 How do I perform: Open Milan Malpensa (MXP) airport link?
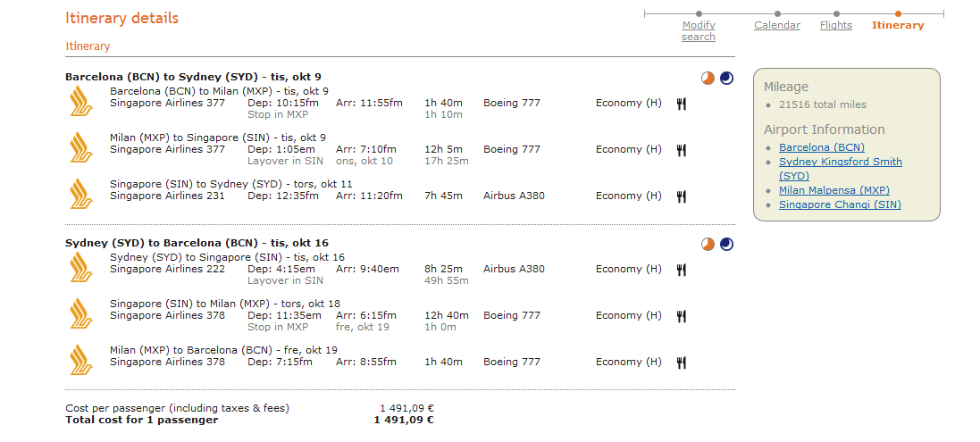click(x=834, y=190)
